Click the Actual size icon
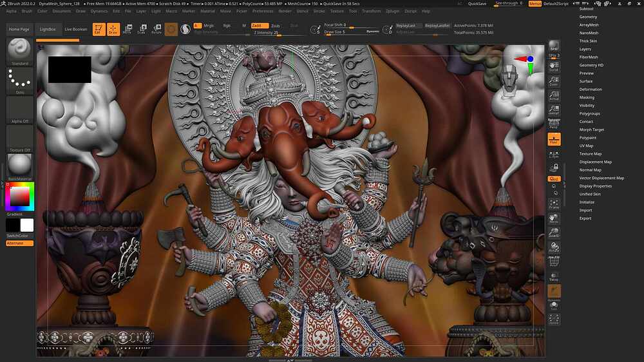Viewport: 644px width, 362px height. 554,96
